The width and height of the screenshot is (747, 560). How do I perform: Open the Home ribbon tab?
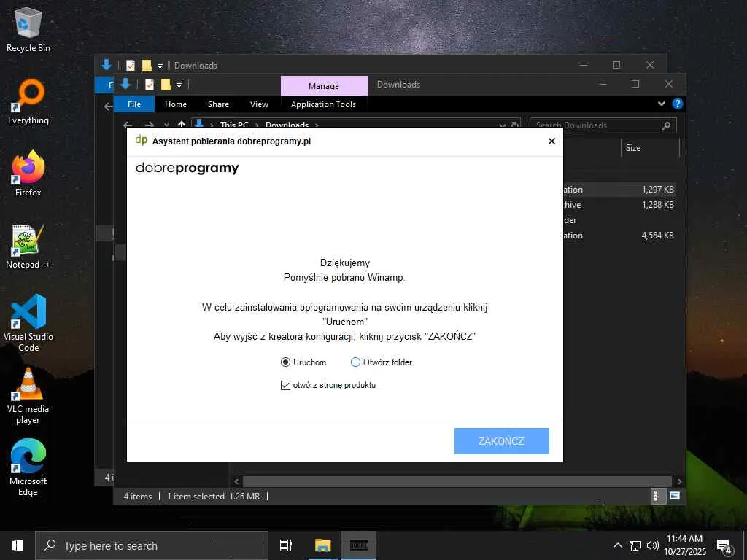176,104
